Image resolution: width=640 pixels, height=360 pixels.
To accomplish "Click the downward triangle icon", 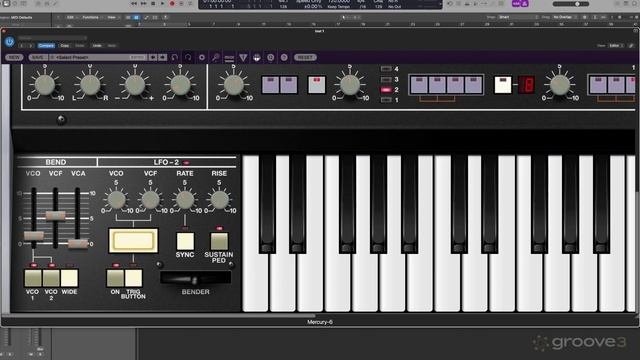I will coord(243,58).
